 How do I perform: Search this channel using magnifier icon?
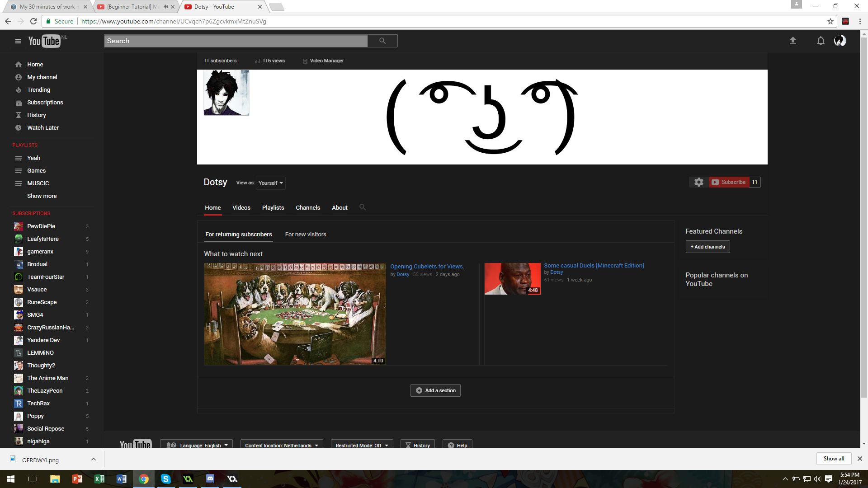[363, 207]
